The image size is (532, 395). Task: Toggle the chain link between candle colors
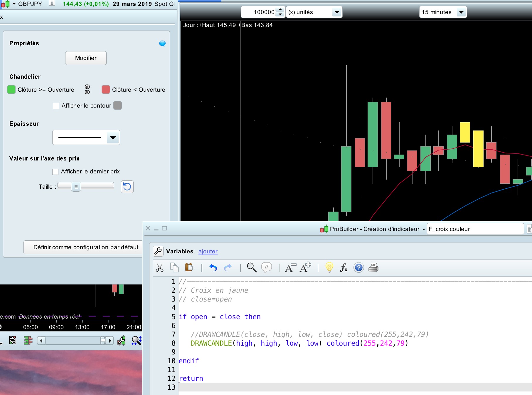click(87, 89)
